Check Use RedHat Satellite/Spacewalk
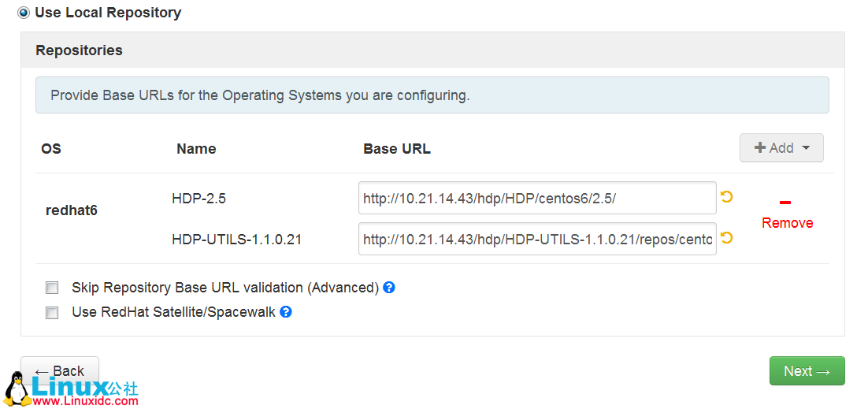The height and width of the screenshot is (409, 868). coord(53,313)
